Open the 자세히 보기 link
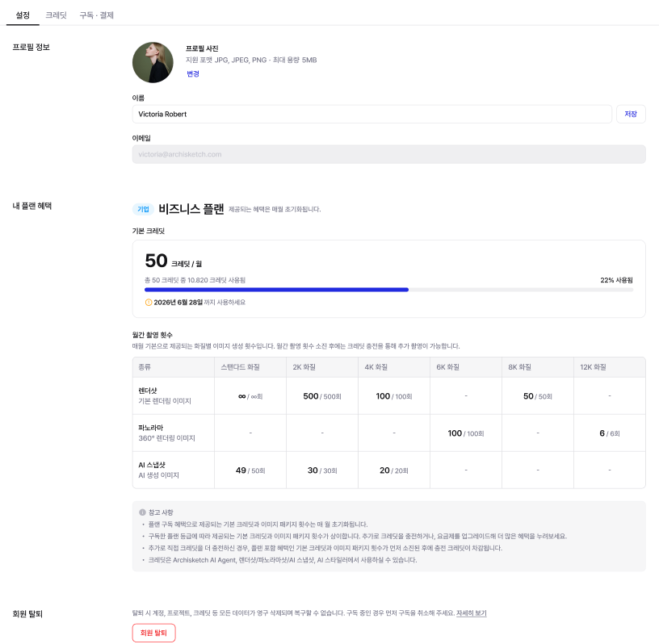This screenshot has height=644, width=659. click(471, 613)
